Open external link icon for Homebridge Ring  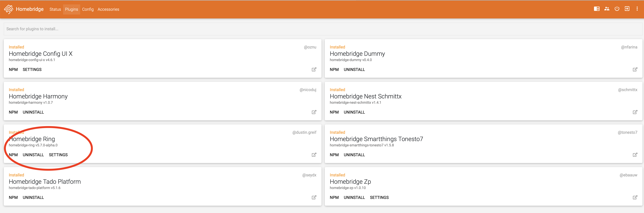(314, 155)
